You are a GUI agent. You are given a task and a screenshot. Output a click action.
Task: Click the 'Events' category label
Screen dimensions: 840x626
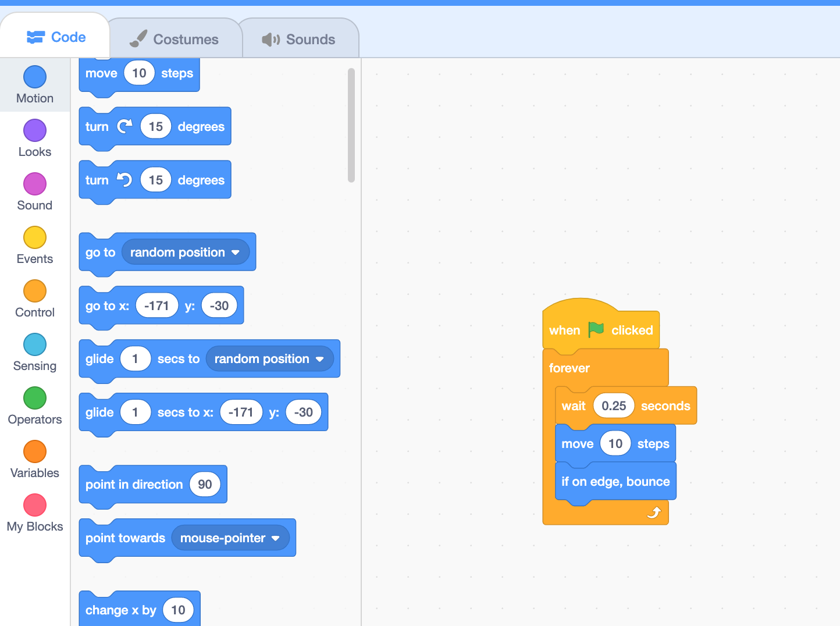[x=35, y=259]
